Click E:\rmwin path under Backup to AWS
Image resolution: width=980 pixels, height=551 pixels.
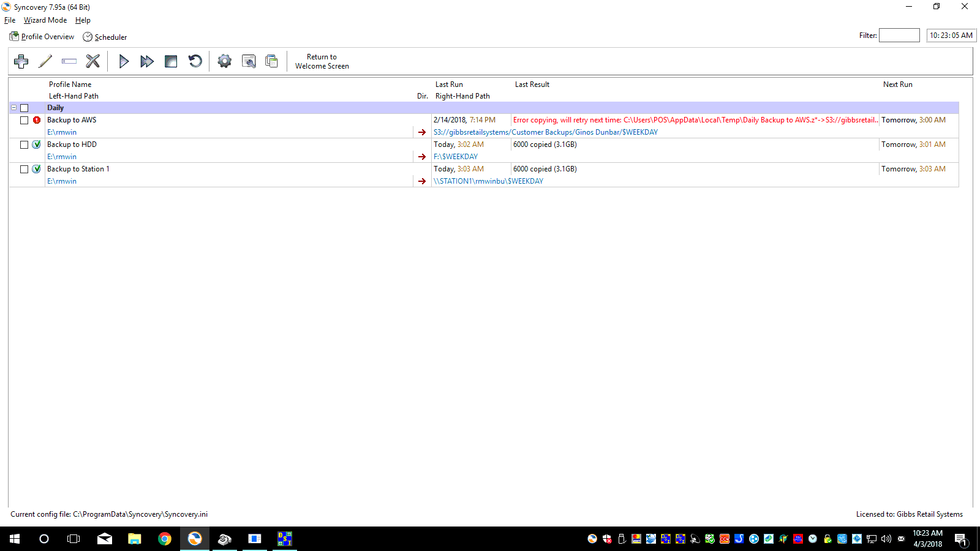[x=62, y=132]
